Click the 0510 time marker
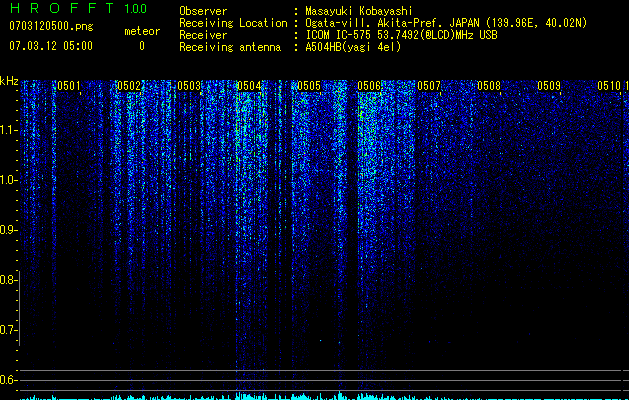The height and width of the screenshot is (400, 629). [x=609, y=86]
